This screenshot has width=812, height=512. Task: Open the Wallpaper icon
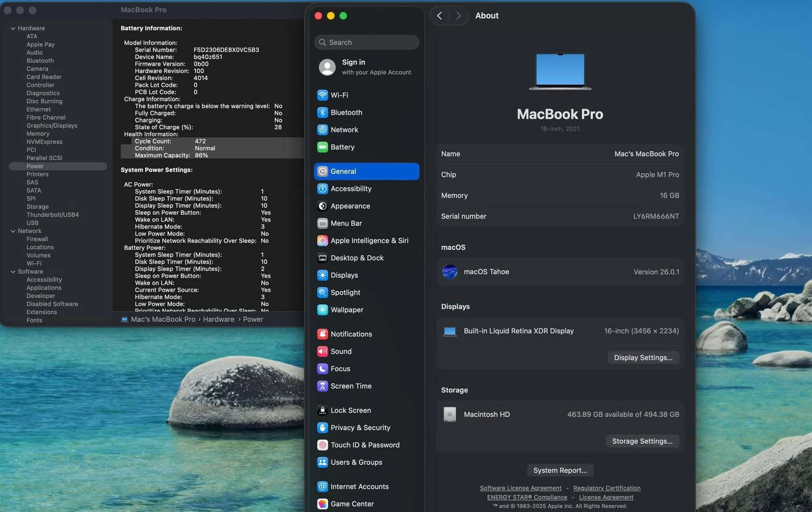click(322, 310)
